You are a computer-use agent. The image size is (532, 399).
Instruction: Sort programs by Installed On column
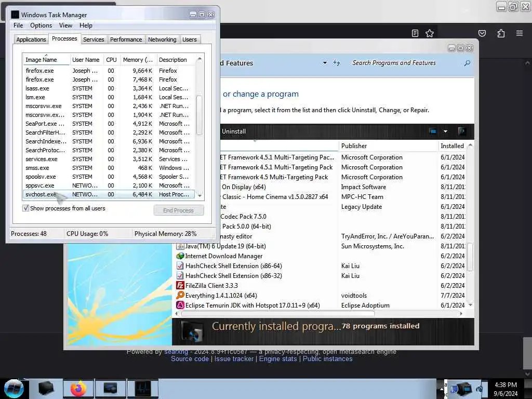click(453, 146)
